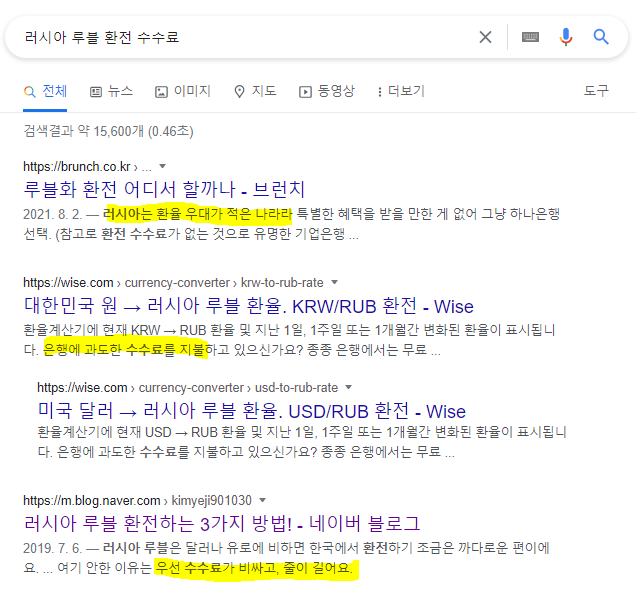Click the wise.com usd-to-rub-rate URL breadcrumb
636x592 pixels.
[x=187, y=387]
